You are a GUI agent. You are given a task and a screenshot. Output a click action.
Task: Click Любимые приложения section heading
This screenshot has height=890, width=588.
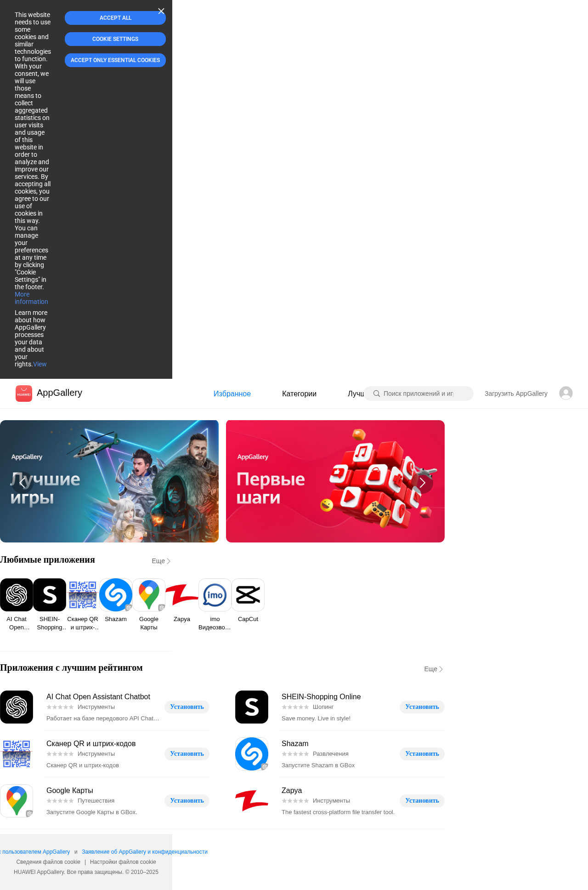tap(47, 560)
